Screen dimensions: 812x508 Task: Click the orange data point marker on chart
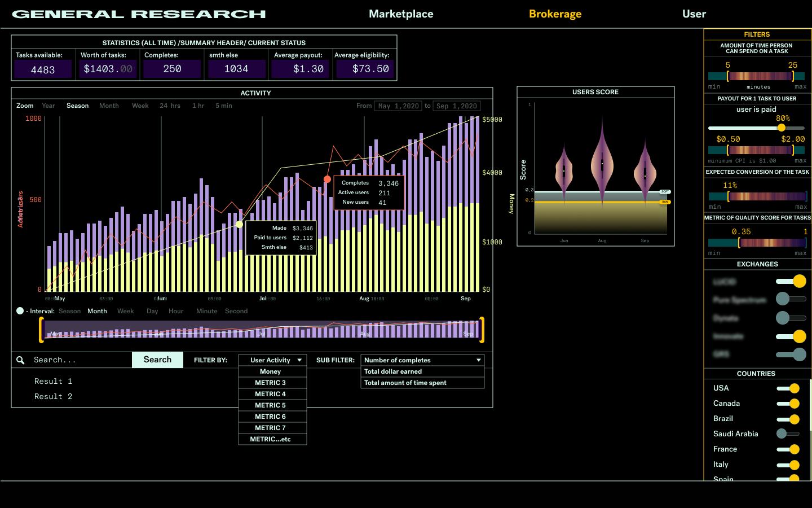327,179
